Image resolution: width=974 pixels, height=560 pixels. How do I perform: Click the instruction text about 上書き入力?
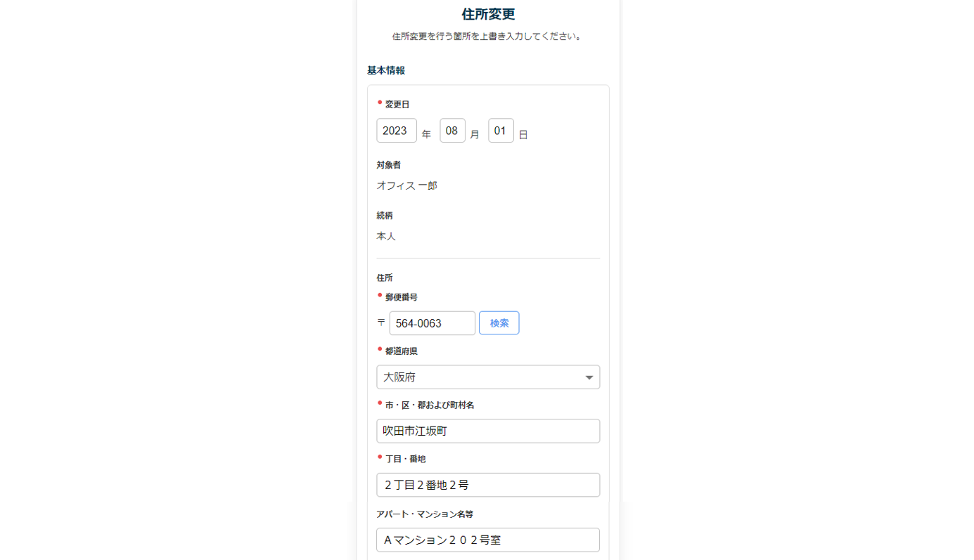(488, 37)
